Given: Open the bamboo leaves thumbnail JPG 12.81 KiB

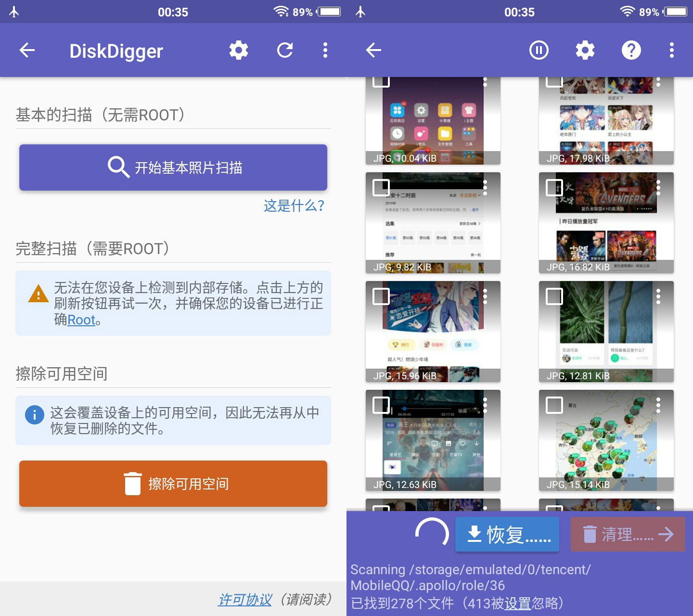Looking at the screenshot, I should (x=606, y=332).
